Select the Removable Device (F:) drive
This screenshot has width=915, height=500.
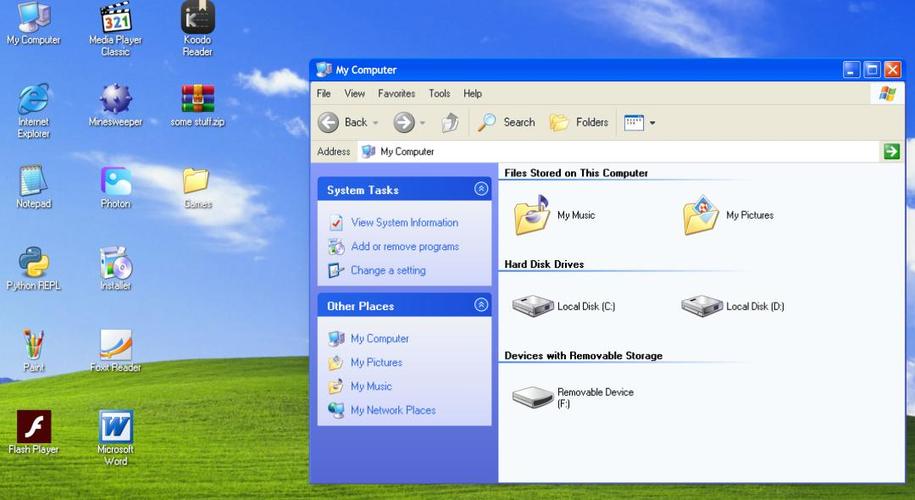(x=533, y=397)
